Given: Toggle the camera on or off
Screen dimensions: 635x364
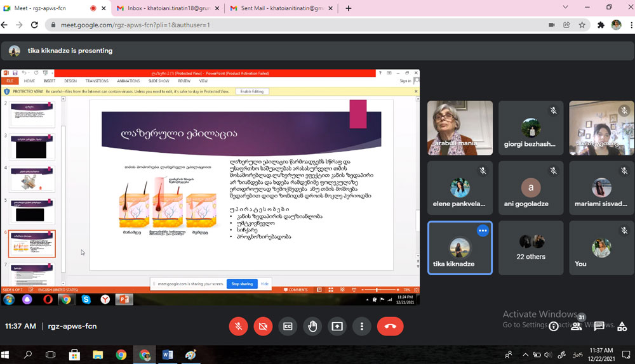Looking at the screenshot, I should point(263,326).
